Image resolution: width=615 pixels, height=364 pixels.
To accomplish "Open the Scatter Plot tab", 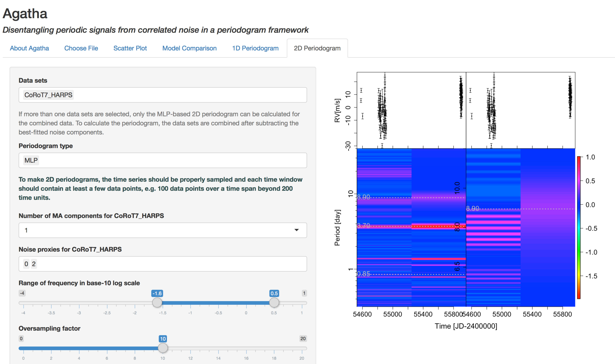I will (130, 48).
